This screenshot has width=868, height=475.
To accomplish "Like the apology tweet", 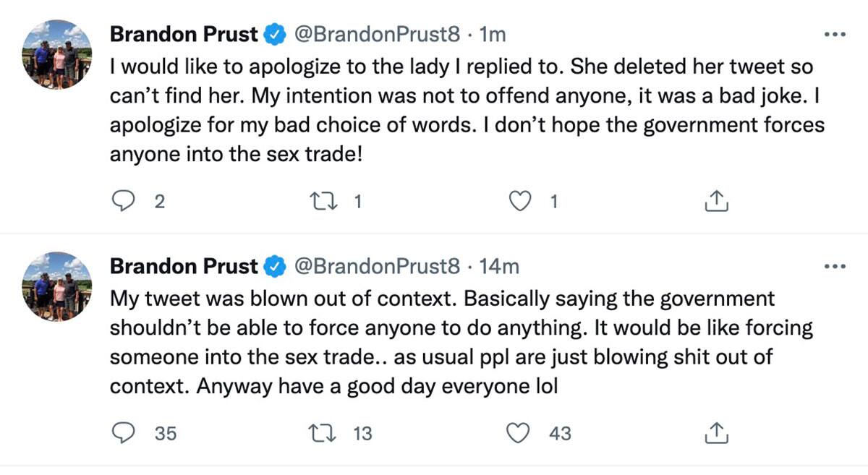I will pyautogui.click(x=519, y=202).
